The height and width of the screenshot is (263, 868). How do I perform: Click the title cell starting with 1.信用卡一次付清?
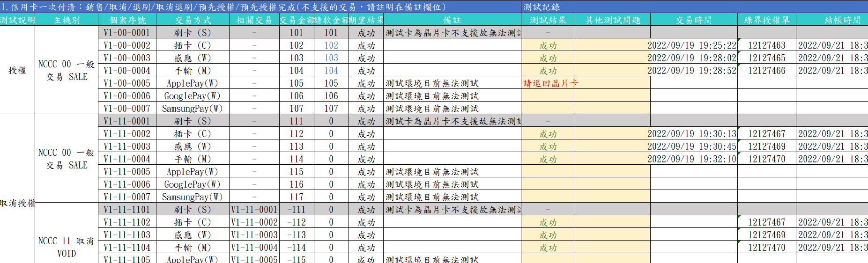[x=260, y=7]
